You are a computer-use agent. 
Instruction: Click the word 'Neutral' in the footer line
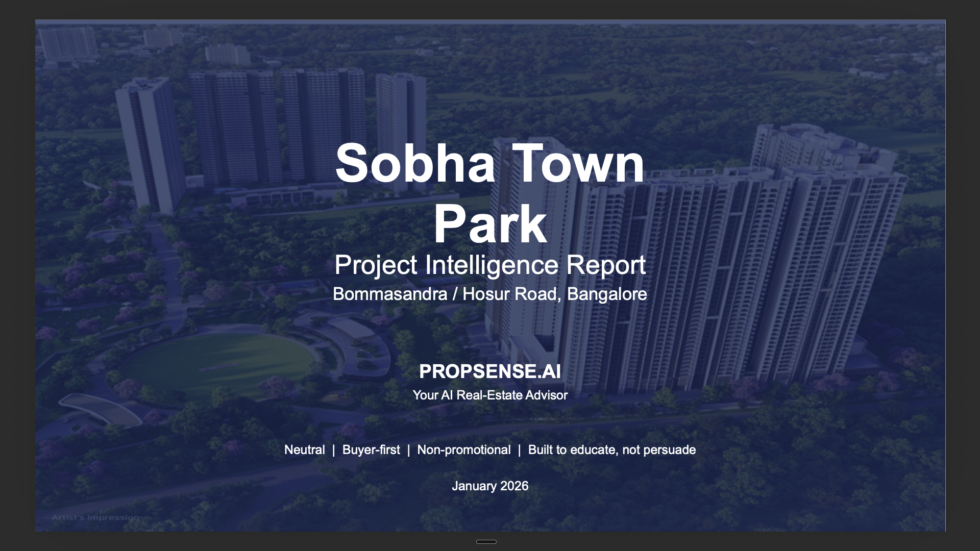pyautogui.click(x=304, y=450)
